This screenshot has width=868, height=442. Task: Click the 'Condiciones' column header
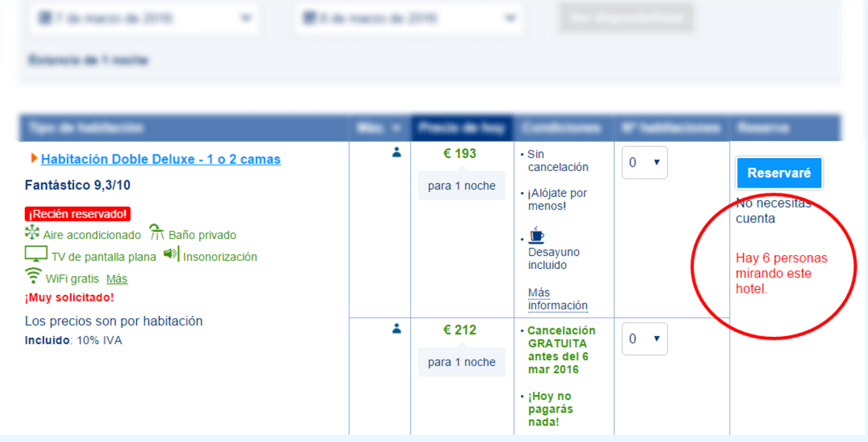tap(563, 128)
